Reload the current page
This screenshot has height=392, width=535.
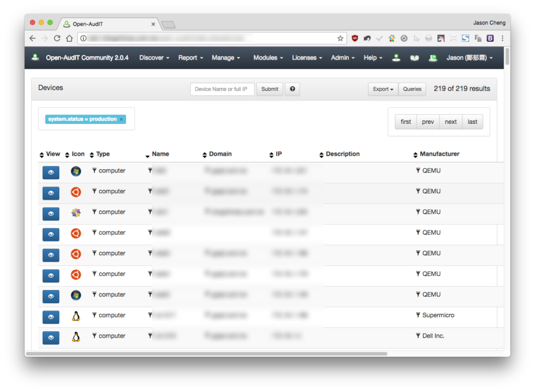click(57, 38)
